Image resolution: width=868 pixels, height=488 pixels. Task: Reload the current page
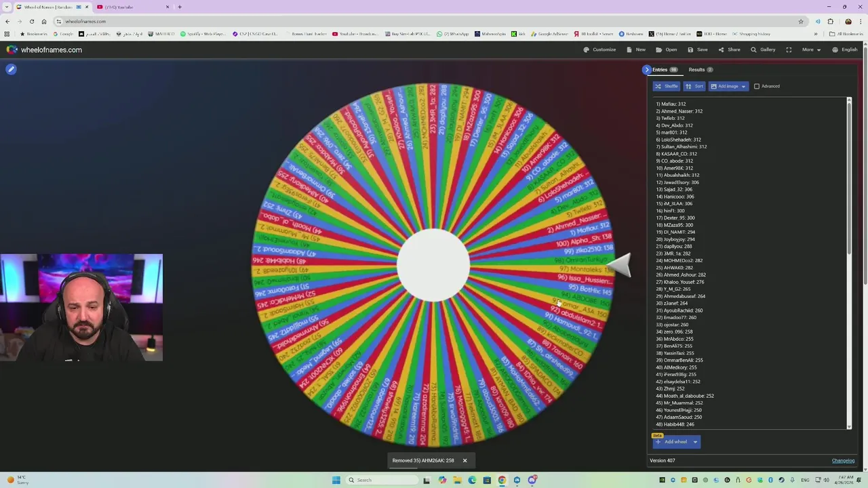click(x=31, y=21)
